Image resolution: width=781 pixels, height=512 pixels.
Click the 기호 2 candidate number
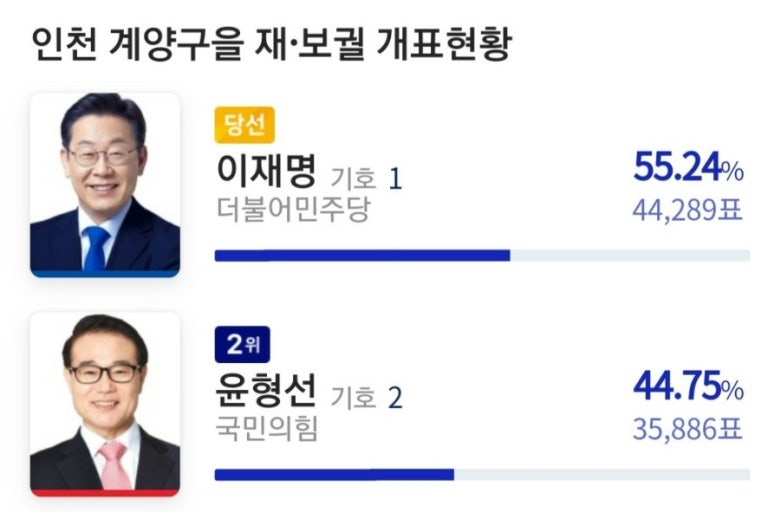366,398
